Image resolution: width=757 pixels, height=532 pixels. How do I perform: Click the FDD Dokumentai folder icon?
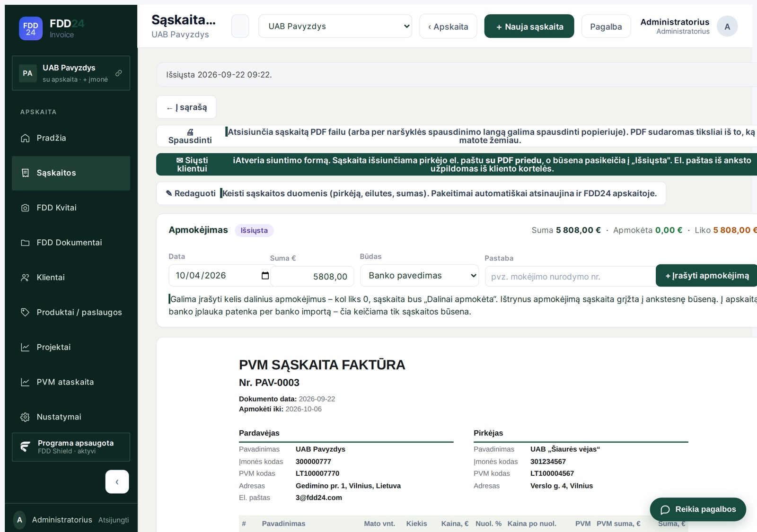(x=25, y=243)
